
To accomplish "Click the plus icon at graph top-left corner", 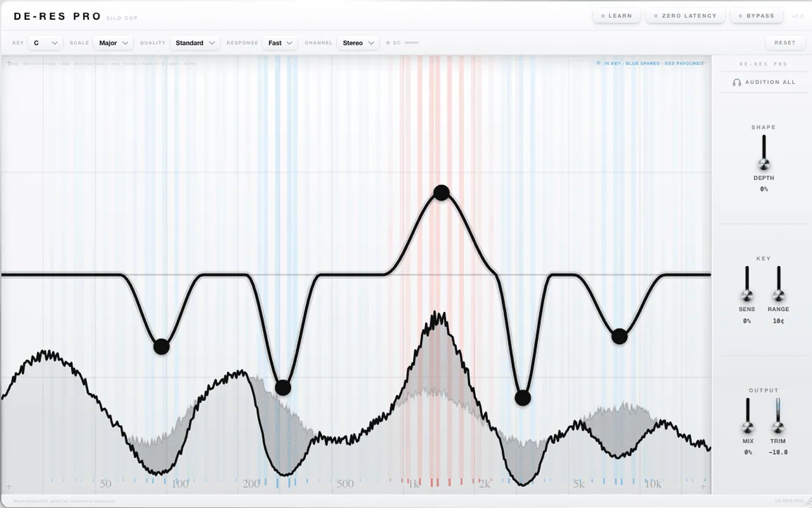I will coord(9,63).
